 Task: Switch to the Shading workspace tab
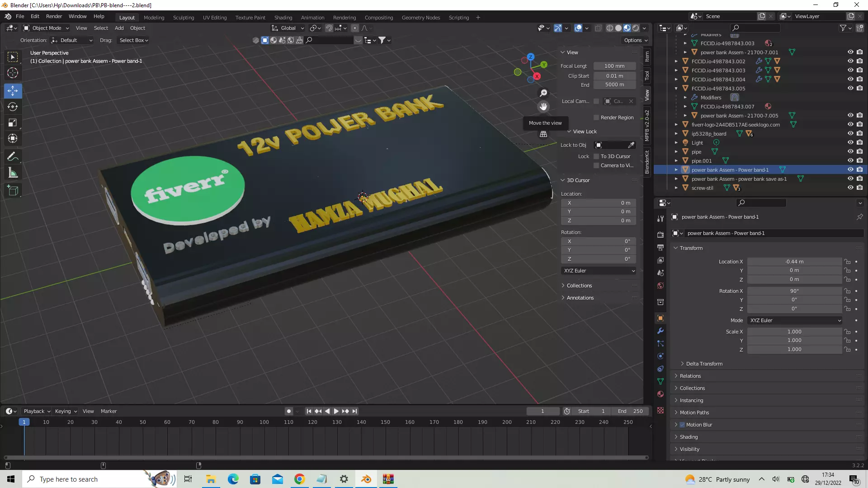(x=283, y=18)
